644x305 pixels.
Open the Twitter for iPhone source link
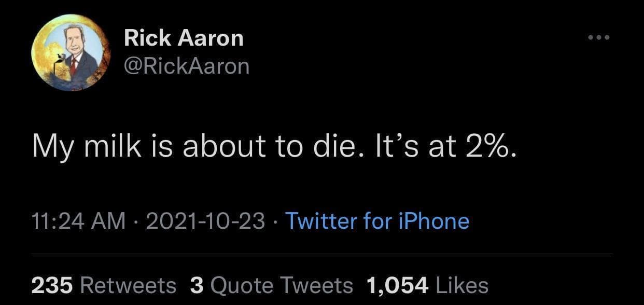click(x=377, y=221)
